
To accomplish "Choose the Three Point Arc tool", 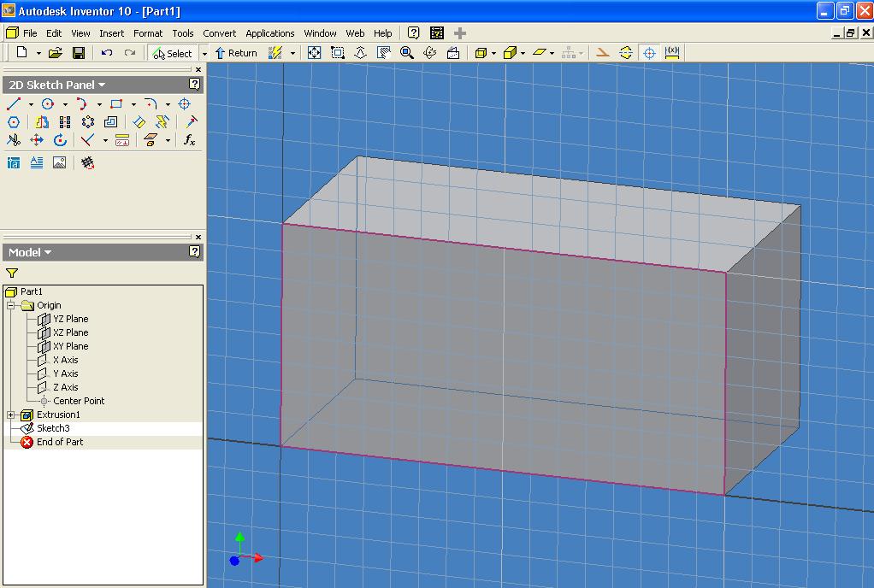I will (81, 103).
